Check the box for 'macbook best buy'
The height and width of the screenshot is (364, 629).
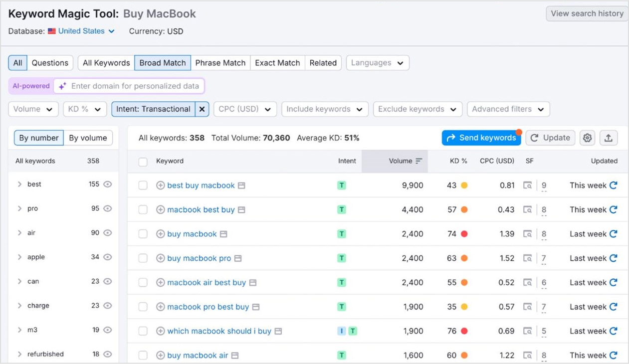coord(143,210)
